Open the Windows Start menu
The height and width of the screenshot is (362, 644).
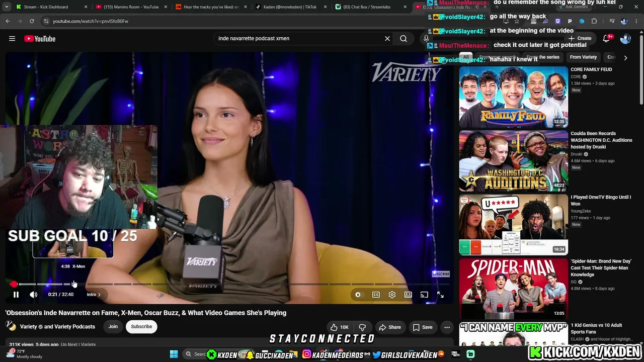(174, 354)
